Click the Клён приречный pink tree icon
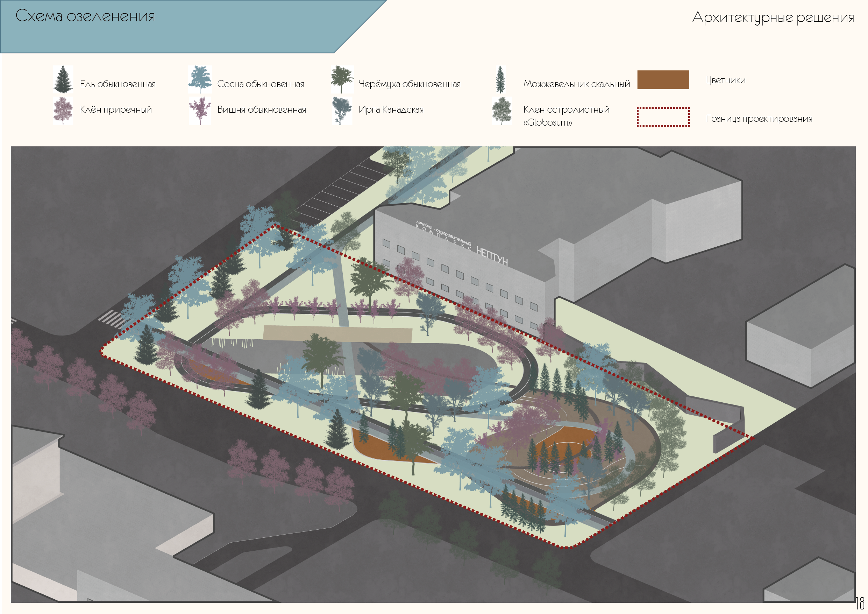This screenshot has height=614, width=868. tap(63, 111)
